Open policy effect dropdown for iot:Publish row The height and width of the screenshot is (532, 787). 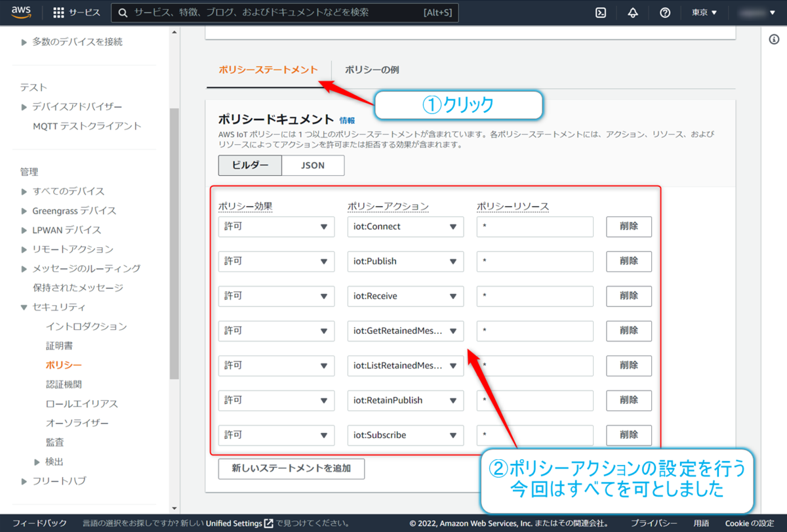tap(276, 261)
